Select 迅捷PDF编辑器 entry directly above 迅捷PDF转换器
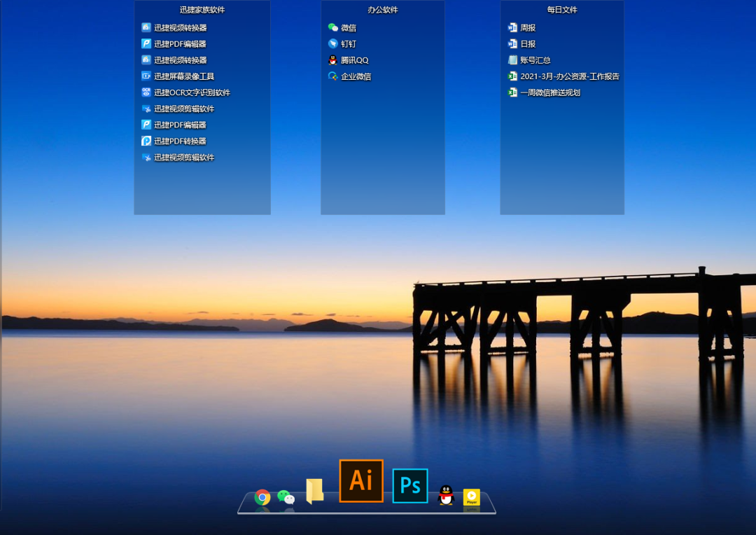This screenshot has height=535, width=756. [x=174, y=125]
